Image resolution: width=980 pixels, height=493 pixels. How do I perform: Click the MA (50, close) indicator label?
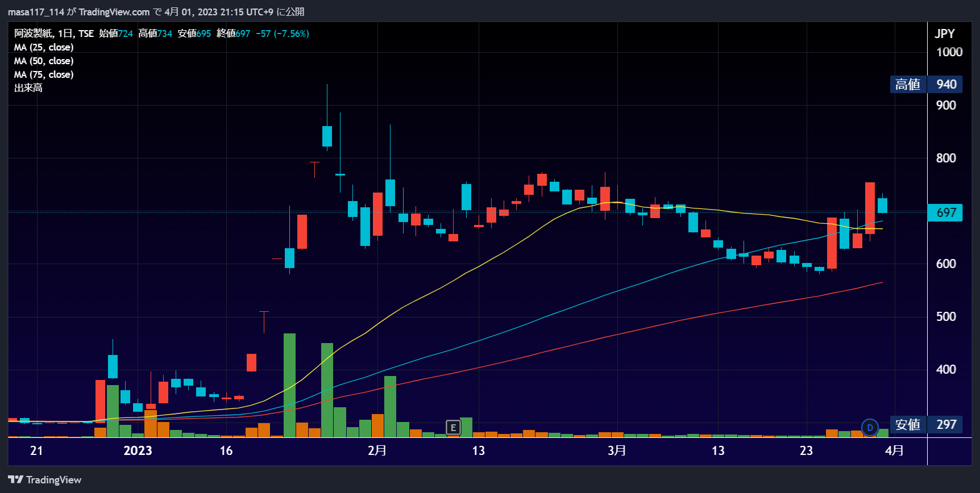(x=44, y=61)
